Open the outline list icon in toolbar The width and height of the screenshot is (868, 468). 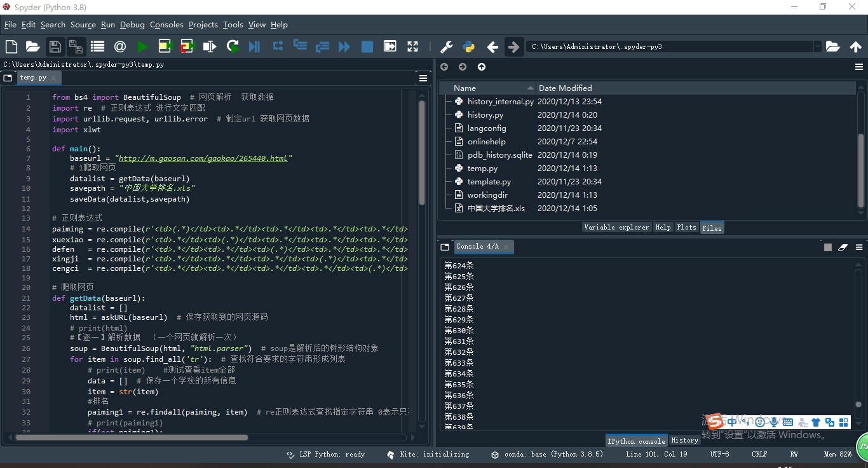[97, 46]
